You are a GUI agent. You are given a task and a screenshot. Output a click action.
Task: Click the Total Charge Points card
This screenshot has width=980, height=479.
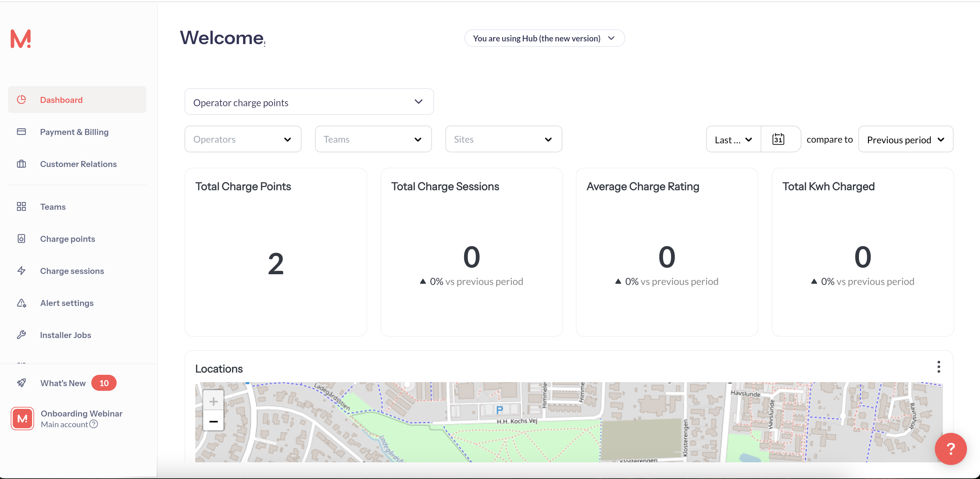(276, 253)
